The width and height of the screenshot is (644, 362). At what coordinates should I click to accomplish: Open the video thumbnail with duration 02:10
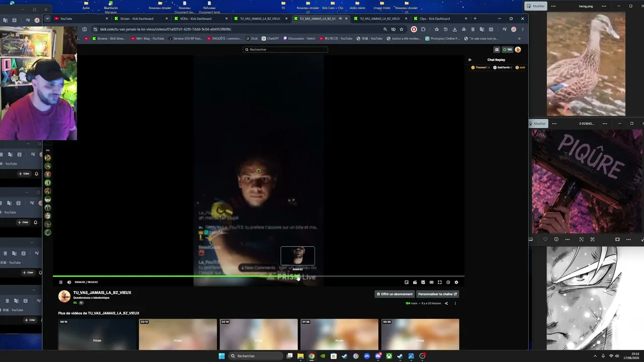259,334
